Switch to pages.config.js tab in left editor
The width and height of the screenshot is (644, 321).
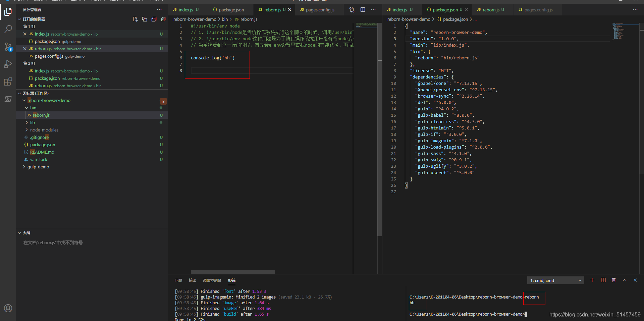pyautogui.click(x=320, y=10)
